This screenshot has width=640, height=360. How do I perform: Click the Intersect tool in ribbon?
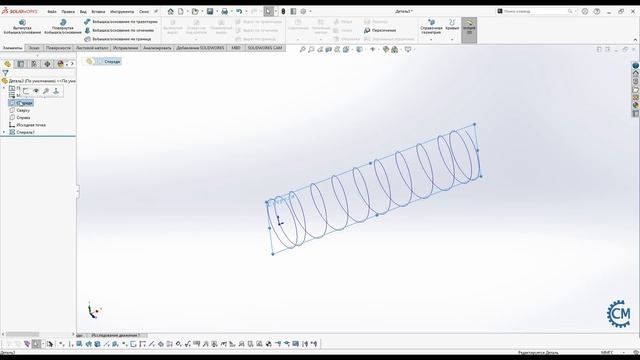(380, 30)
